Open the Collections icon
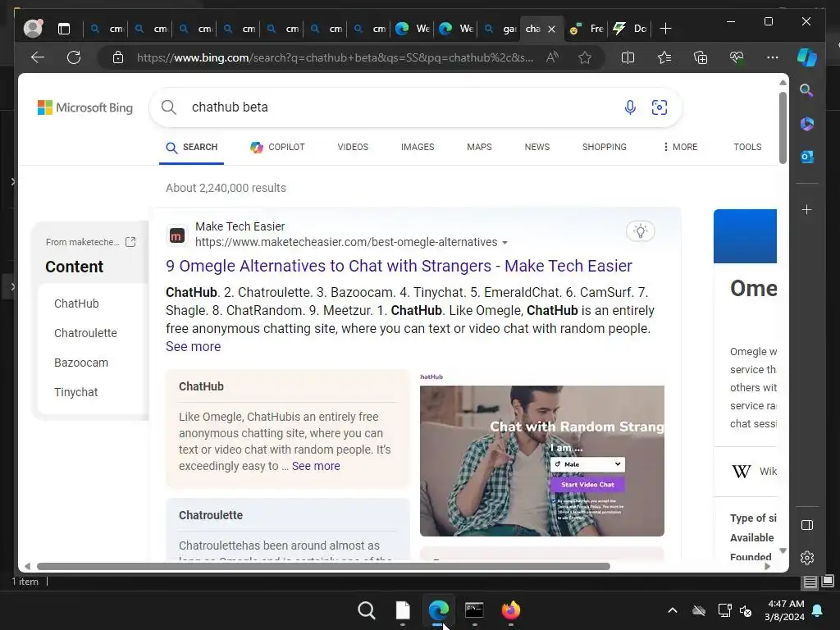 [701, 57]
